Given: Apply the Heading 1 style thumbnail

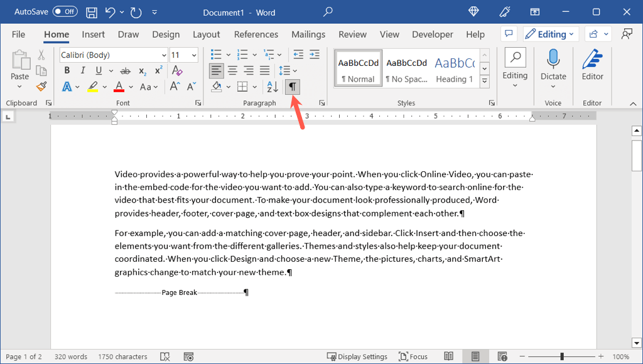Looking at the screenshot, I should [x=455, y=69].
